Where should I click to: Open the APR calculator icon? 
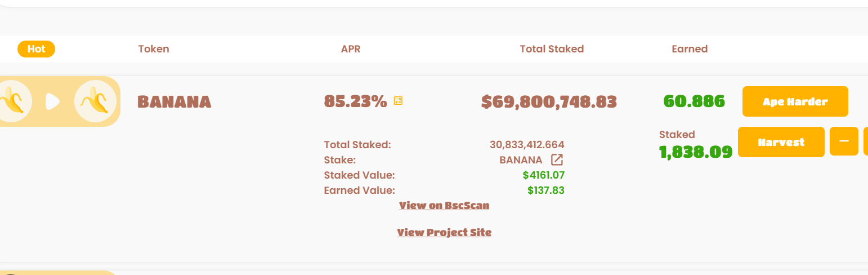[x=399, y=101]
